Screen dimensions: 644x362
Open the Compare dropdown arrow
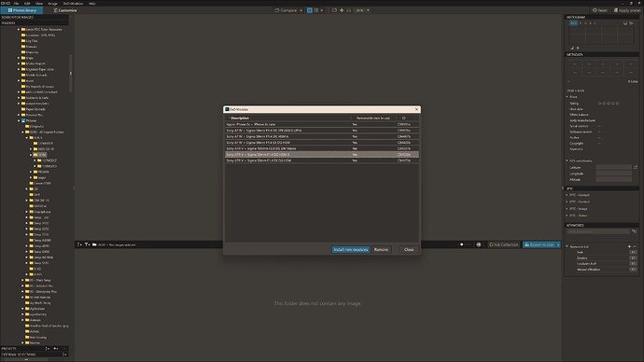coord(301,10)
